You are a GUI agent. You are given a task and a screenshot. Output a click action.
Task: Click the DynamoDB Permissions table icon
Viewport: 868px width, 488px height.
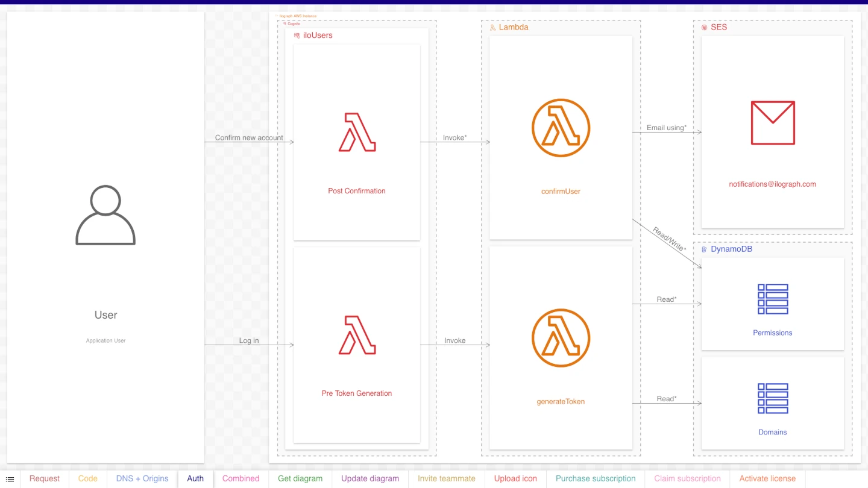click(x=772, y=298)
